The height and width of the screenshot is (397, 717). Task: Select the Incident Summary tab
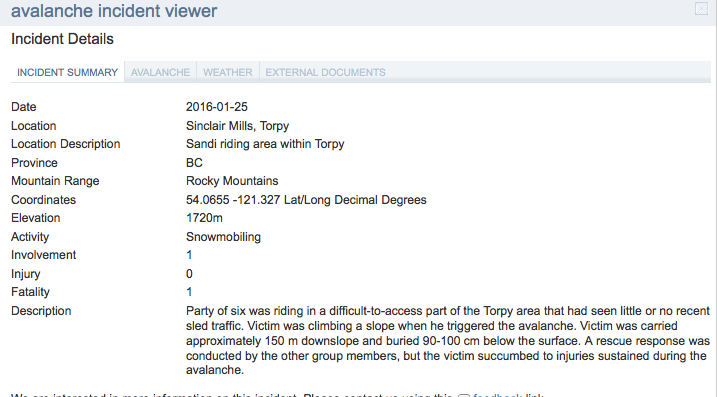(68, 72)
